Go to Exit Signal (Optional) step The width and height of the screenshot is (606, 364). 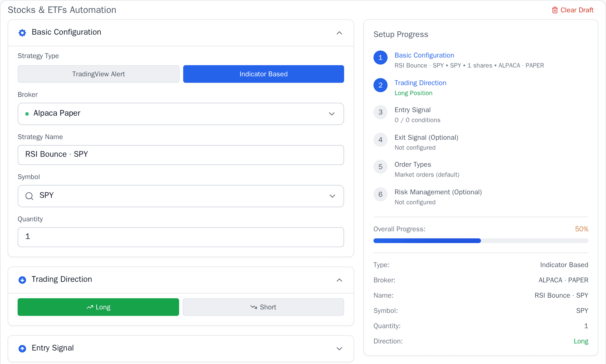pos(426,137)
